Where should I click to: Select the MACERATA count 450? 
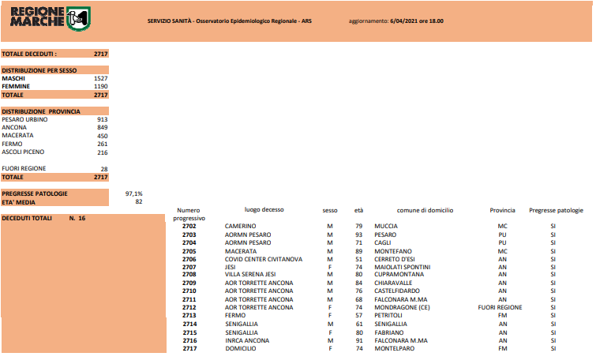(103, 136)
